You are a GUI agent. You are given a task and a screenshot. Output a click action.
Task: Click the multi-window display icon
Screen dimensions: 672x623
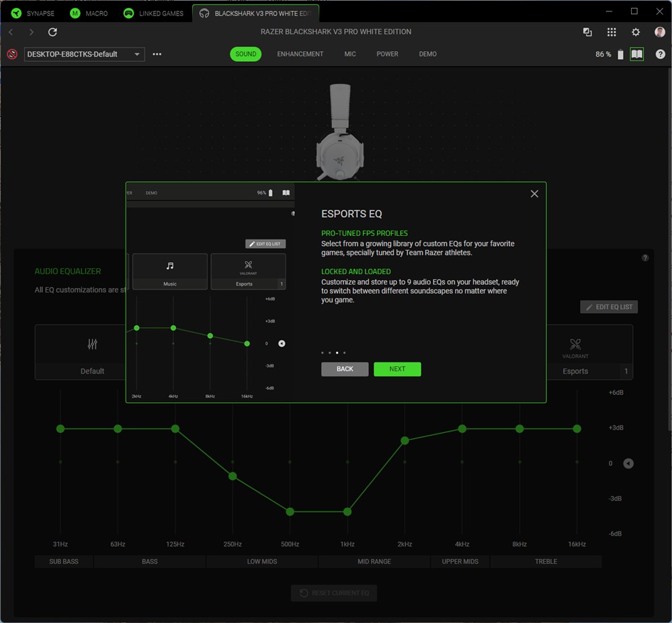coord(587,32)
